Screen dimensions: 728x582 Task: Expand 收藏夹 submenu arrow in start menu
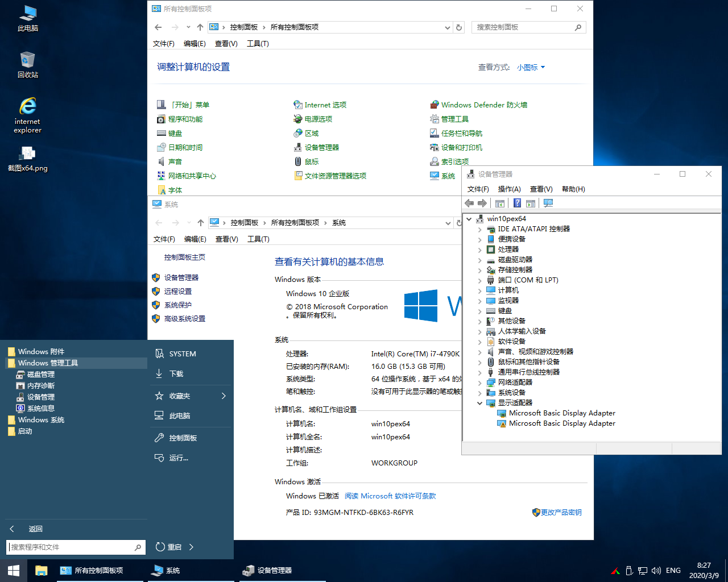[x=224, y=396]
